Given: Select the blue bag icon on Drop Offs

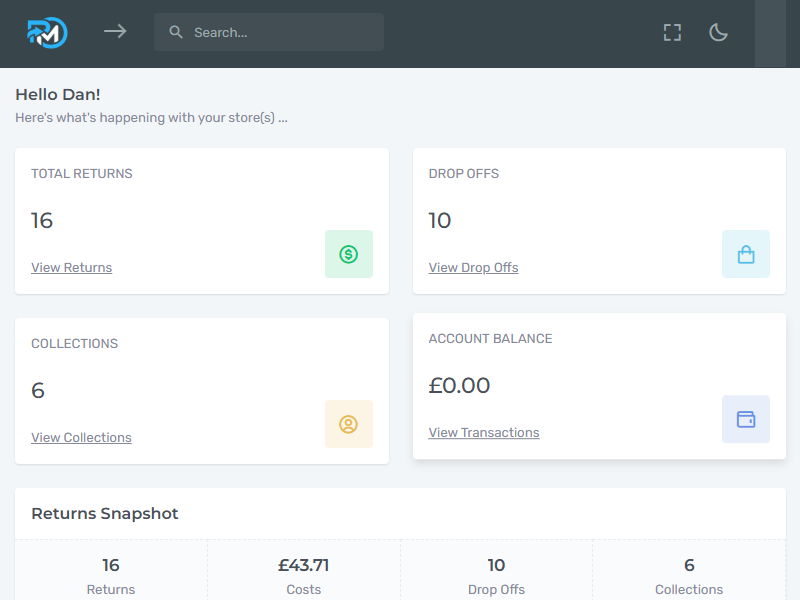Looking at the screenshot, I should pyautogui.click(x=745, y=254).
